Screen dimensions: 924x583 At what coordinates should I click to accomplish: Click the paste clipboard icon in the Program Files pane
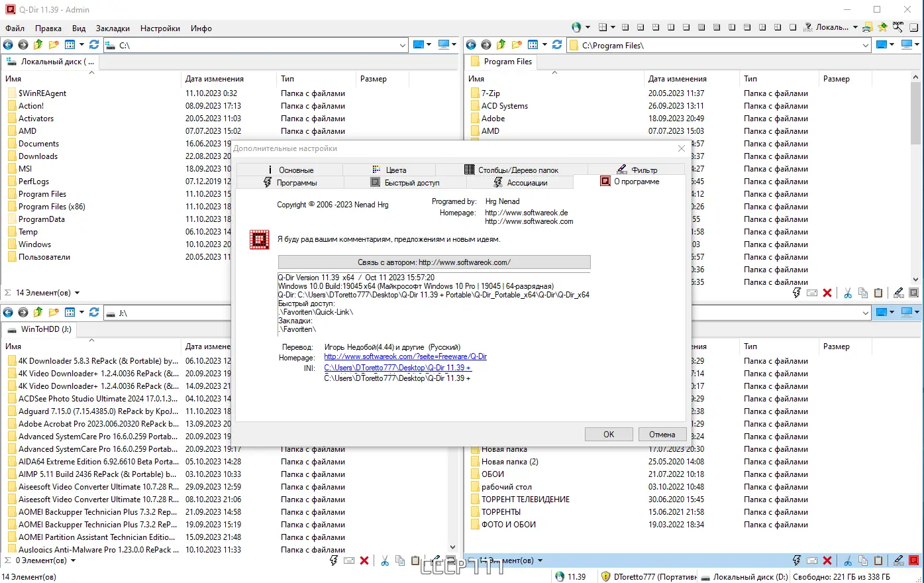coord(878,293)
